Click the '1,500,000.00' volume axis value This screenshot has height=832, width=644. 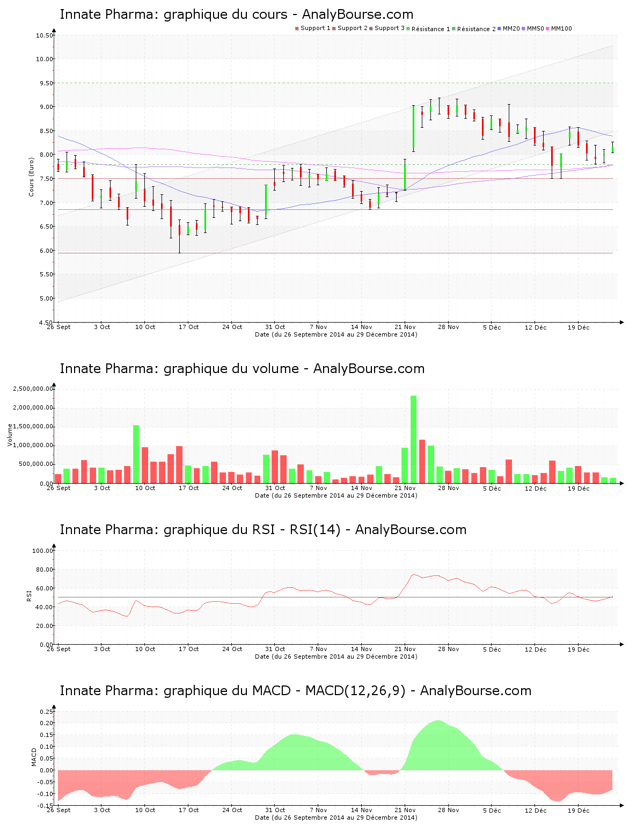point(34,427)
